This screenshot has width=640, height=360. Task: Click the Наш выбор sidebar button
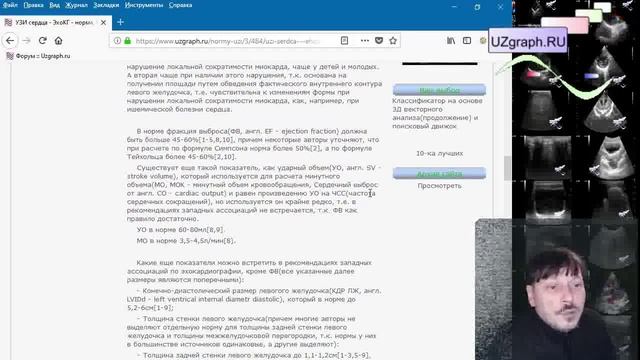[x=439, y=90]
